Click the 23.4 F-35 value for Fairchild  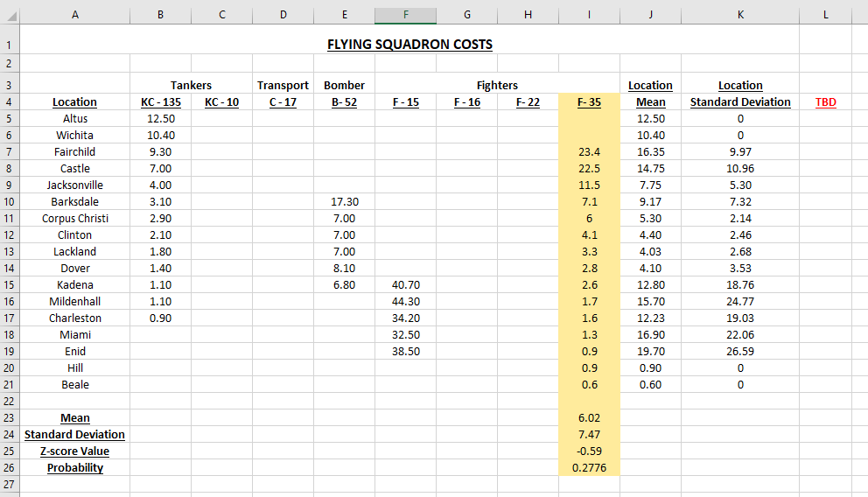590,151
